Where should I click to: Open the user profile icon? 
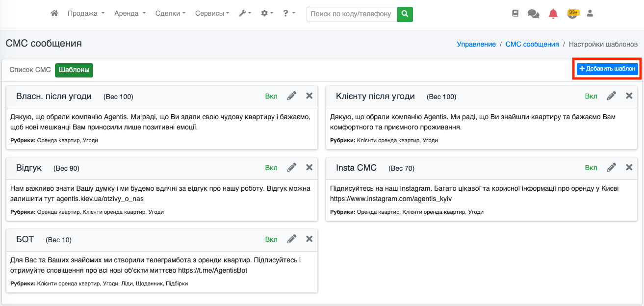pos(590,14)
